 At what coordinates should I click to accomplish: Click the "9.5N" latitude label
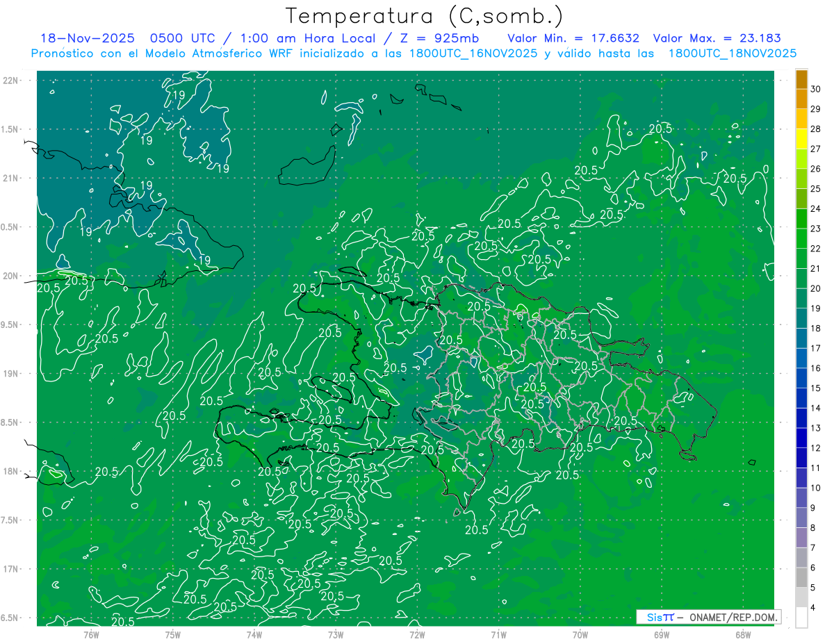pos(10,325)
